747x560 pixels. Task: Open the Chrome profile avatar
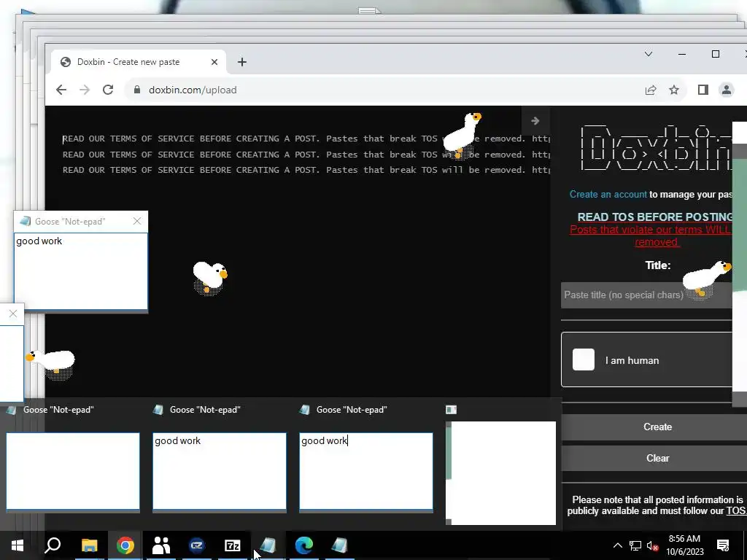point(727,90)
